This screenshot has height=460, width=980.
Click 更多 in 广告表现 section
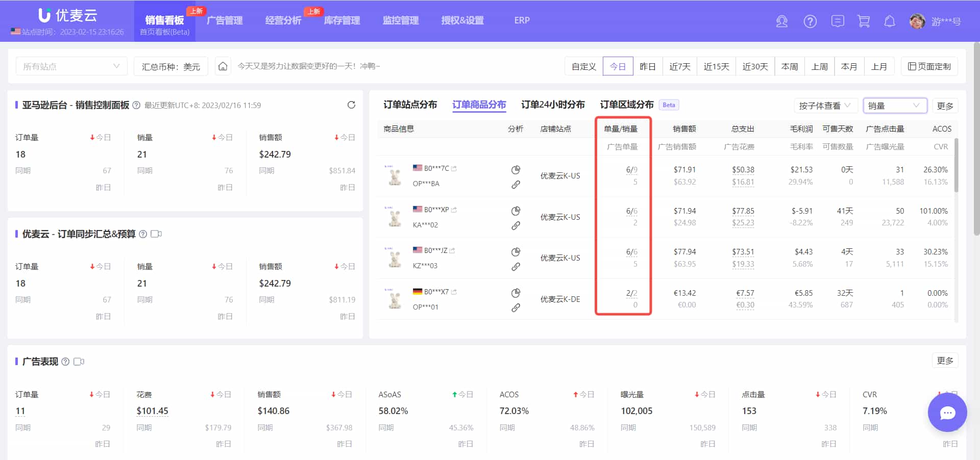pyautogui.click(x=945, y=360)
